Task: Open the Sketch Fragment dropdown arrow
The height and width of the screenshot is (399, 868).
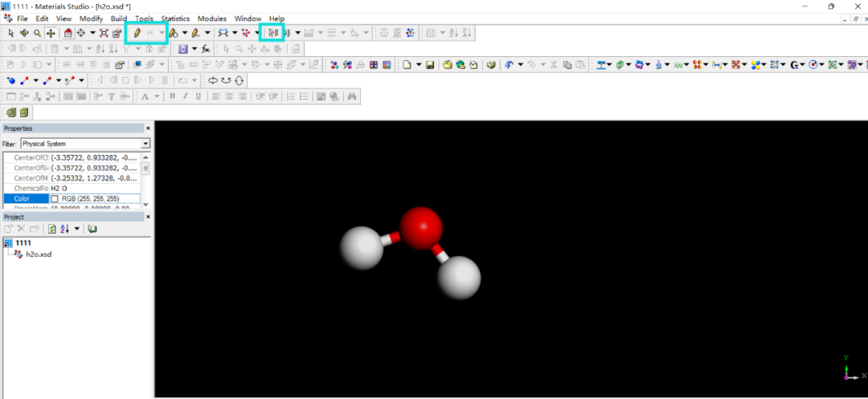Action: (207, 33)
